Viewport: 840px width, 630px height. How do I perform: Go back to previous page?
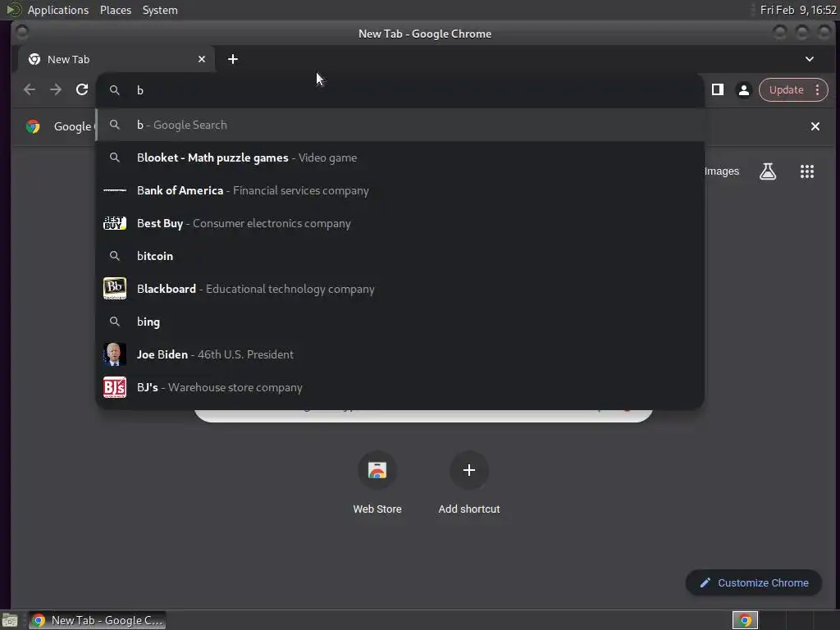[30, 89]
